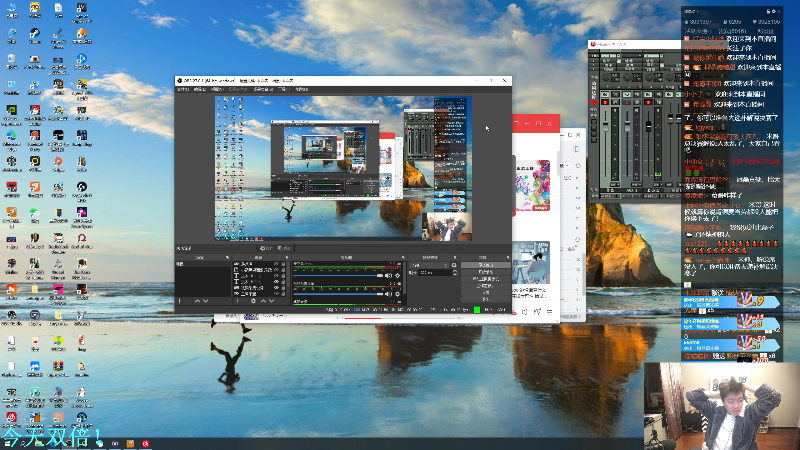Screen dimensions: 800x450
Task: Click third channel red arm button in mixer window
Action: 648,102
